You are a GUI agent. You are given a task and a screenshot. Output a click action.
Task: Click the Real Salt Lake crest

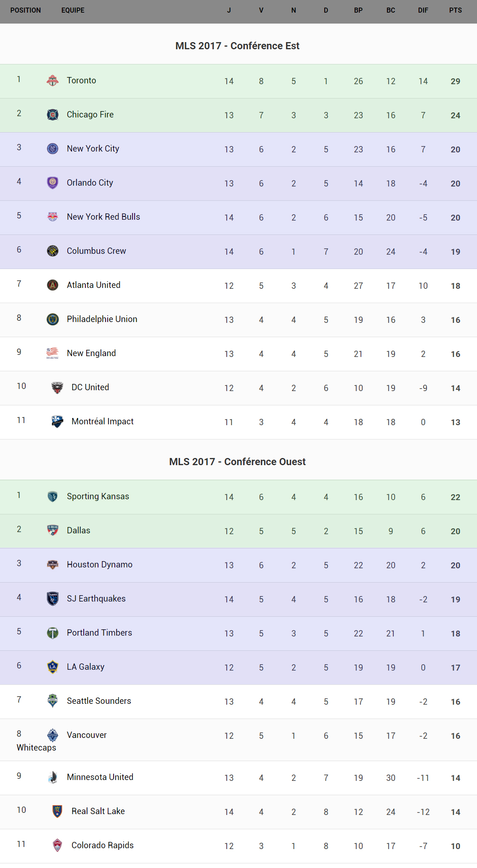tap(57, 811)
